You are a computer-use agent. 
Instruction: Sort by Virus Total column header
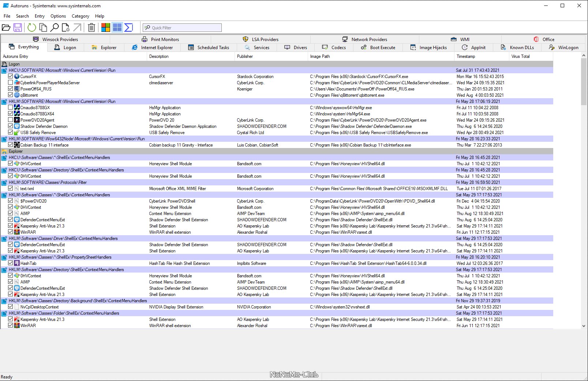tap(531, 56)
